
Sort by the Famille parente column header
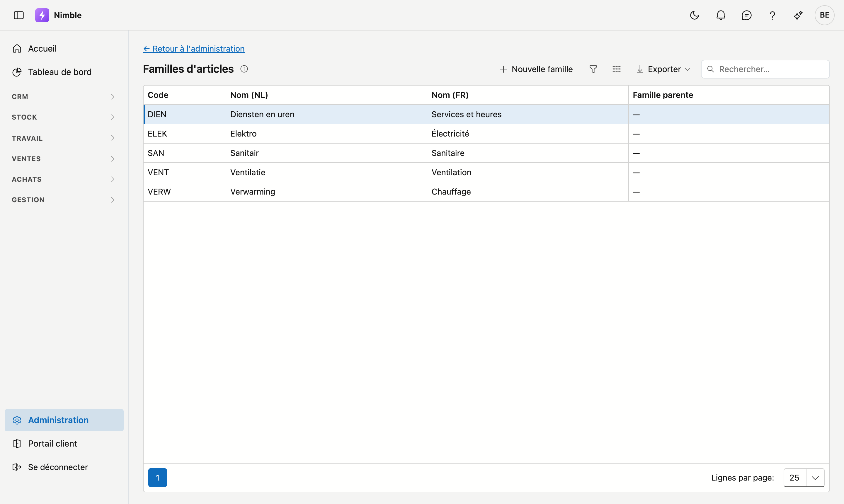pyautogui.click(x=729, y=95)
